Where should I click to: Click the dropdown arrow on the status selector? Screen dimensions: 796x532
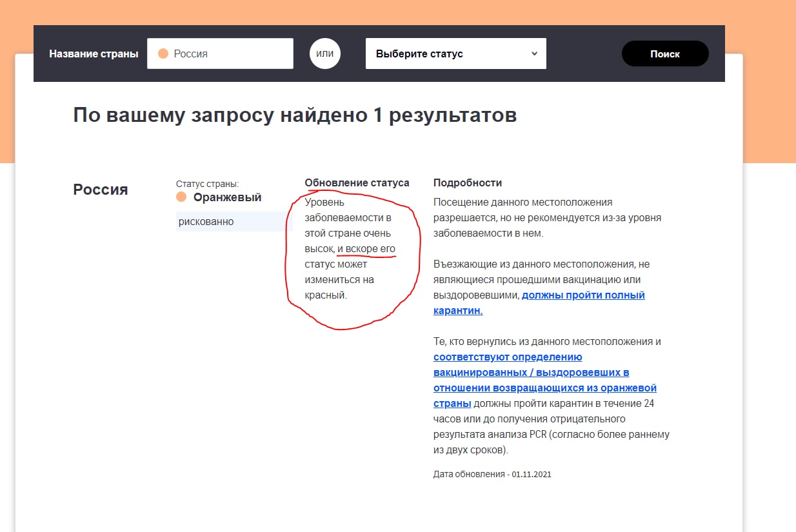534,54
